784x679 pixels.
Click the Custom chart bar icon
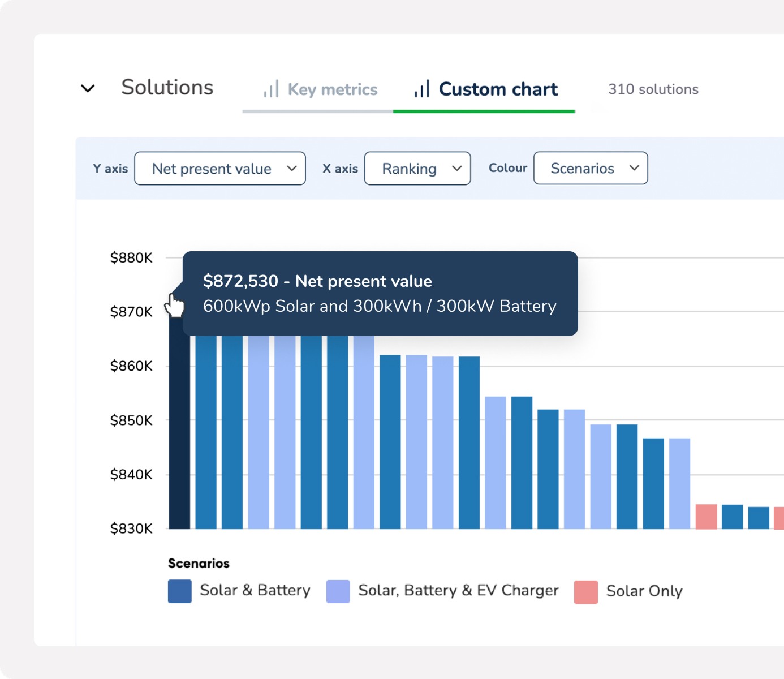coord(422,89)
